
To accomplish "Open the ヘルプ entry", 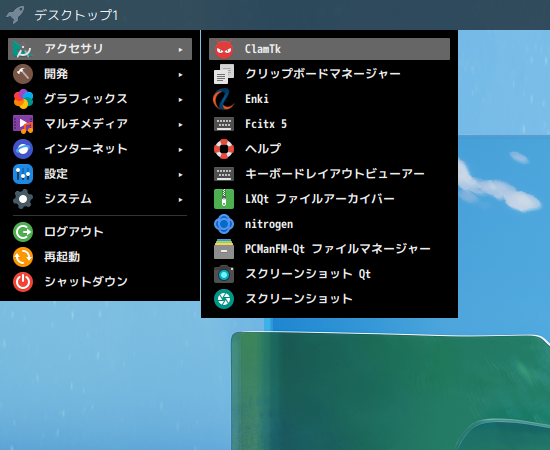I will pyautogui.click(x=329, y=149).
